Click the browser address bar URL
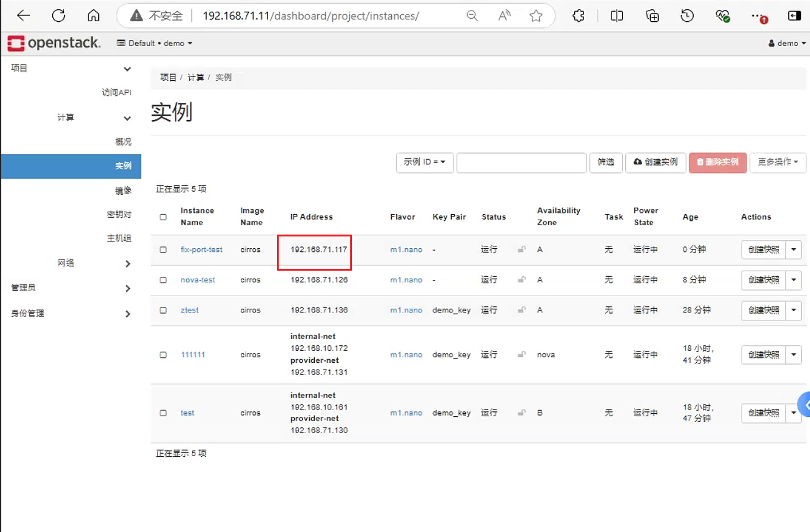Screen dimensions: 810x532 pos(311,16)
